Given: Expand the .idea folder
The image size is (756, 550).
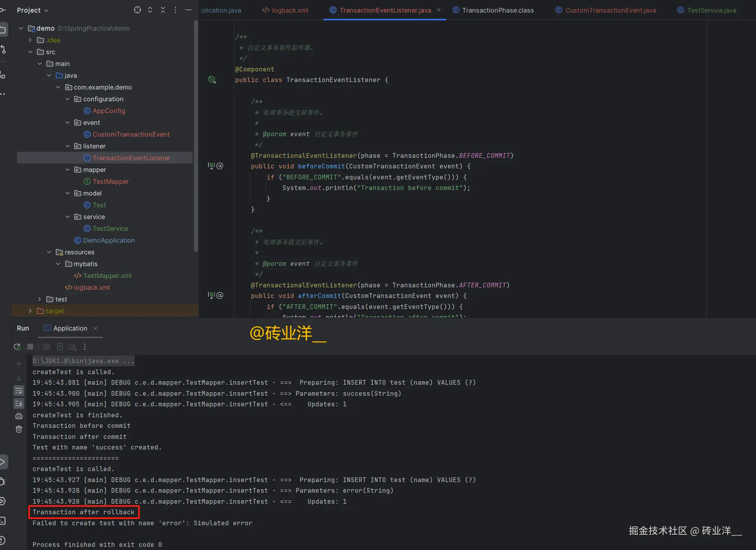Looking at the screenshot, I should (x=30, y=40).
